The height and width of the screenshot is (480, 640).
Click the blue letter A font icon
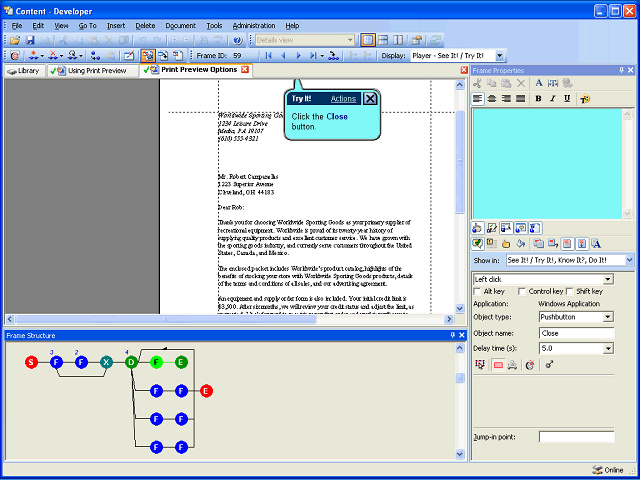[539, 83]
